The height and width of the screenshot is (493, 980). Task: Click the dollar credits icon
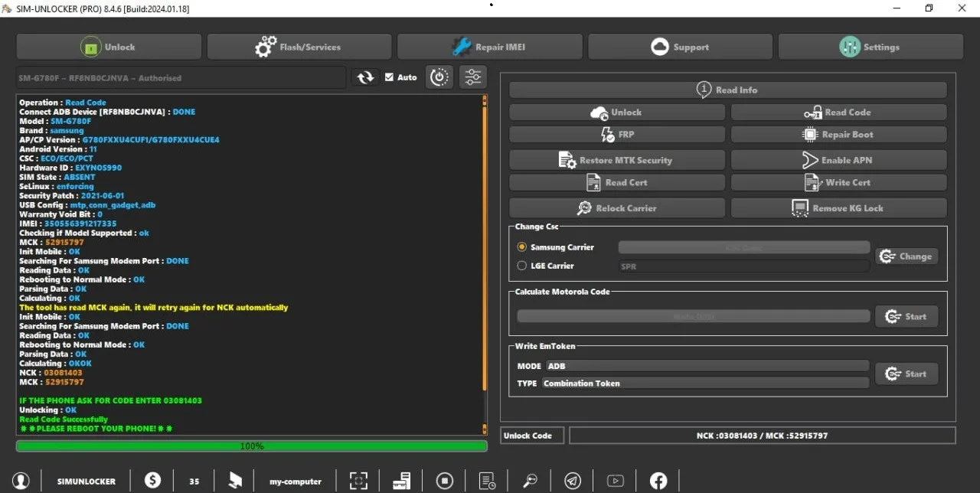click(152, 480)
